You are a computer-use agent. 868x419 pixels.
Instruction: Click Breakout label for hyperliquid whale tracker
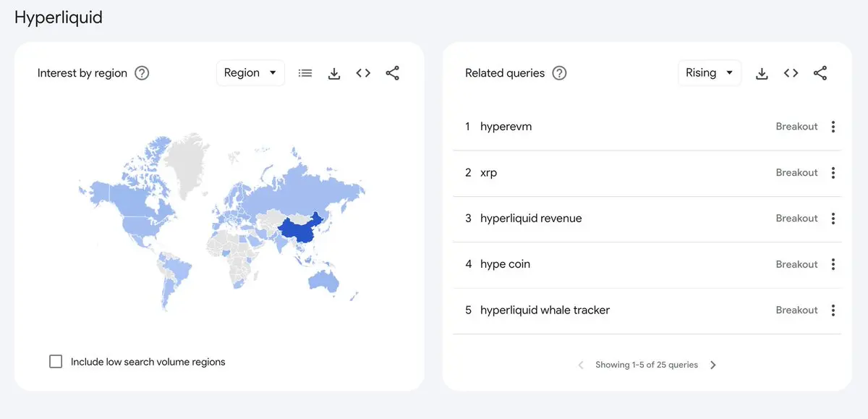click(796, 310)
